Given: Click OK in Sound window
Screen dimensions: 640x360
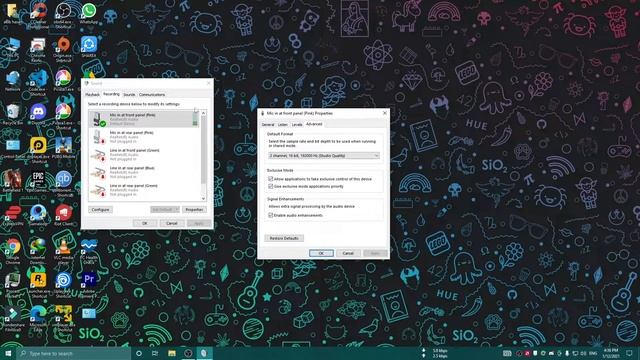Looking at the screenshot, I should 144,223.
